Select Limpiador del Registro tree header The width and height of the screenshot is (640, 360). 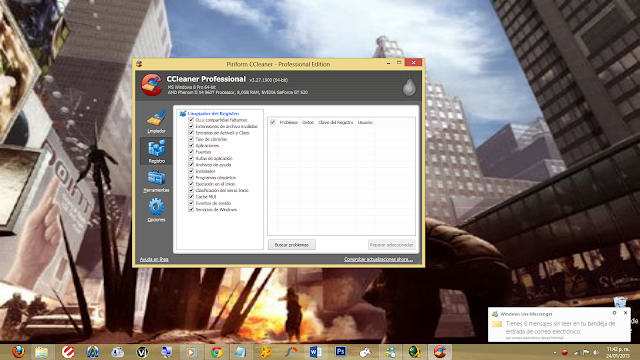click(x=213, y=113)
